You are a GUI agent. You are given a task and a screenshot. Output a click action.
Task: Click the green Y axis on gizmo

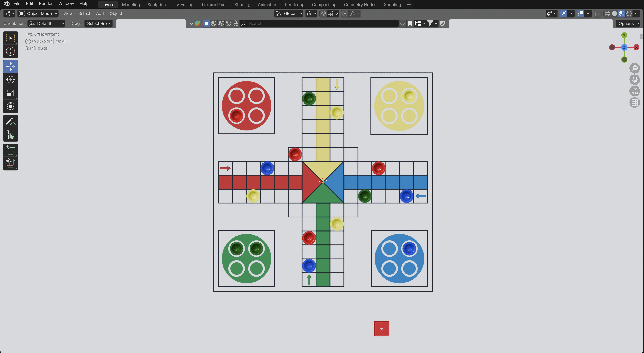[x=624, y=35]
